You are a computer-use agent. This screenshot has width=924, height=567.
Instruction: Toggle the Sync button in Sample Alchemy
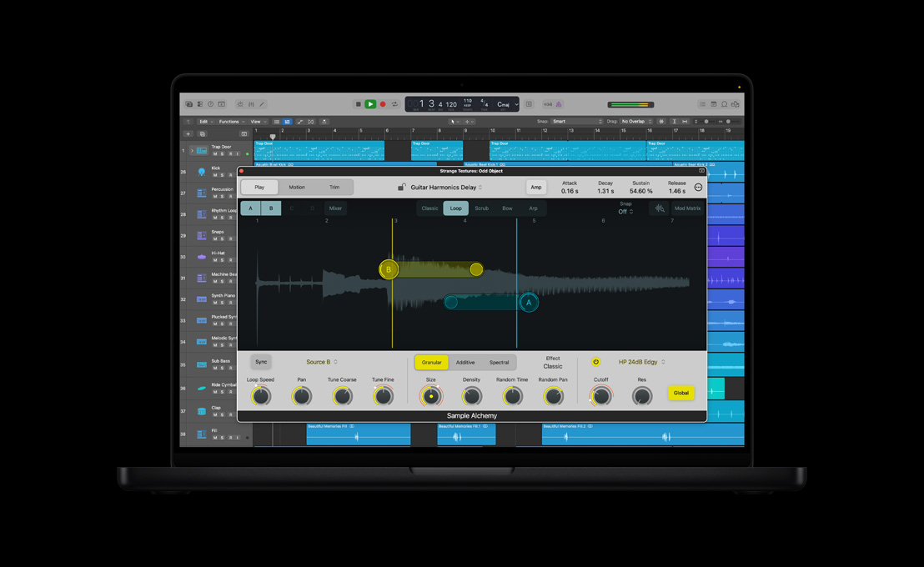click(x=261, y=362)
